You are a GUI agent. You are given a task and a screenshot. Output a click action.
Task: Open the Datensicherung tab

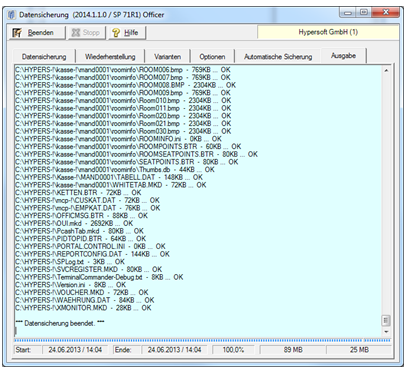coord(44,57)
